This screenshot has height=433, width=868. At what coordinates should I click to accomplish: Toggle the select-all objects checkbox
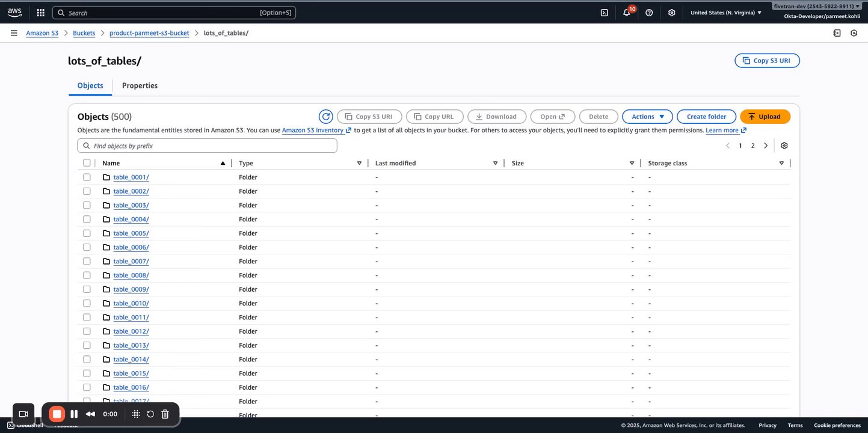point(87,163)
